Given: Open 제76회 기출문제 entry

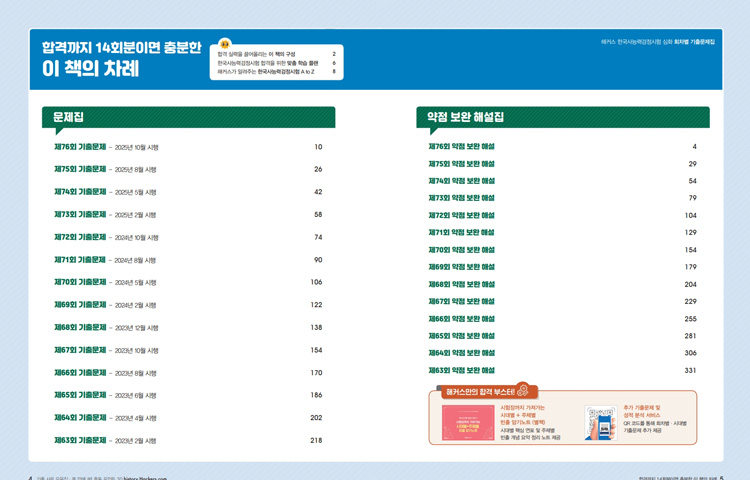Looking at the screenshot, I should click(x=80, y=147).
